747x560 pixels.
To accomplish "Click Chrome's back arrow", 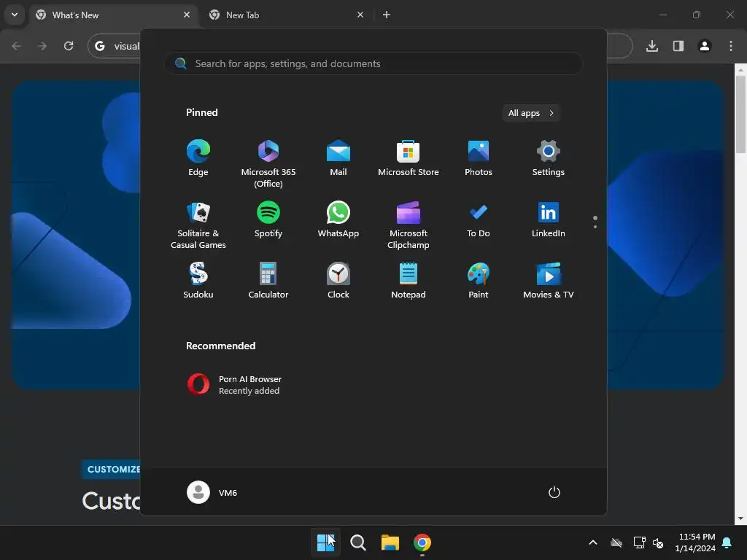I will point(16,46).
